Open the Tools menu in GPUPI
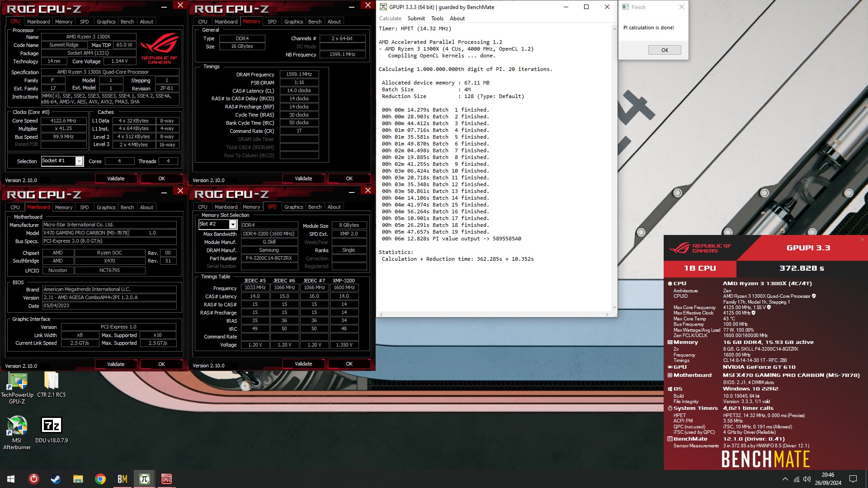 (x=437, y=19)
